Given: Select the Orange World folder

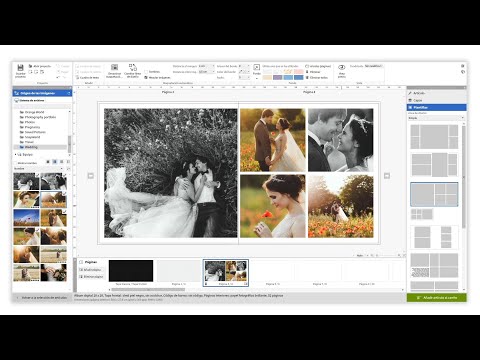Looking at the screenshot, I should point(34,112).
